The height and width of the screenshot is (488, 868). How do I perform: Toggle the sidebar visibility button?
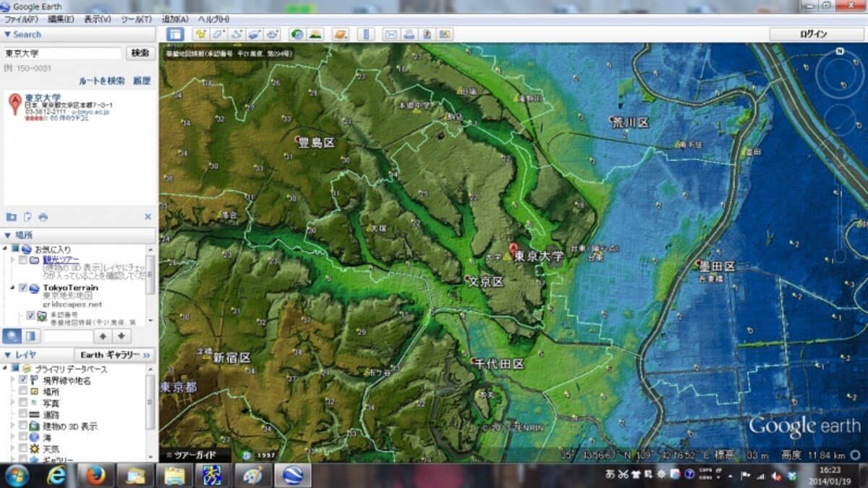coord(175,34)
